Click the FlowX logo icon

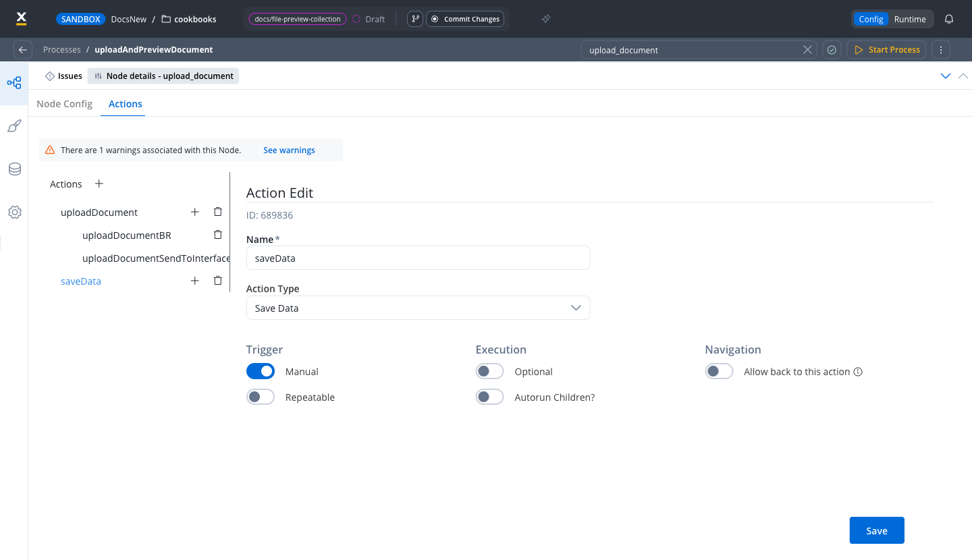22,18
